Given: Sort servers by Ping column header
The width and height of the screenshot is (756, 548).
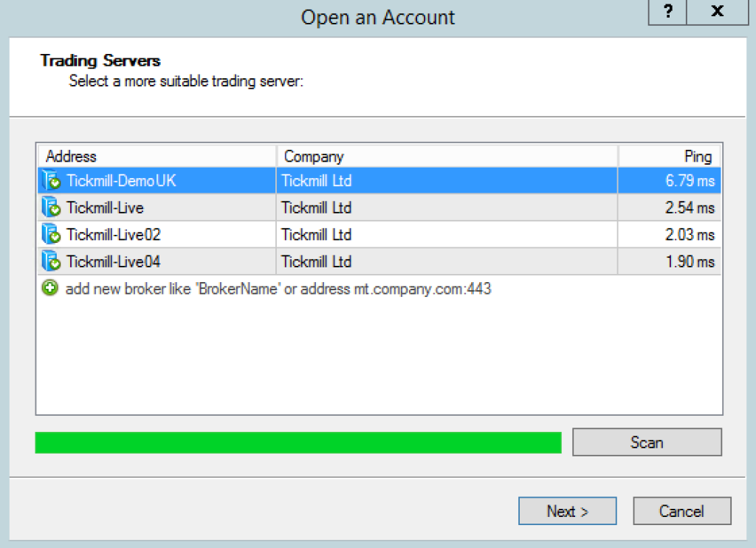Looking at the screenshot, I should pos(669,157).
